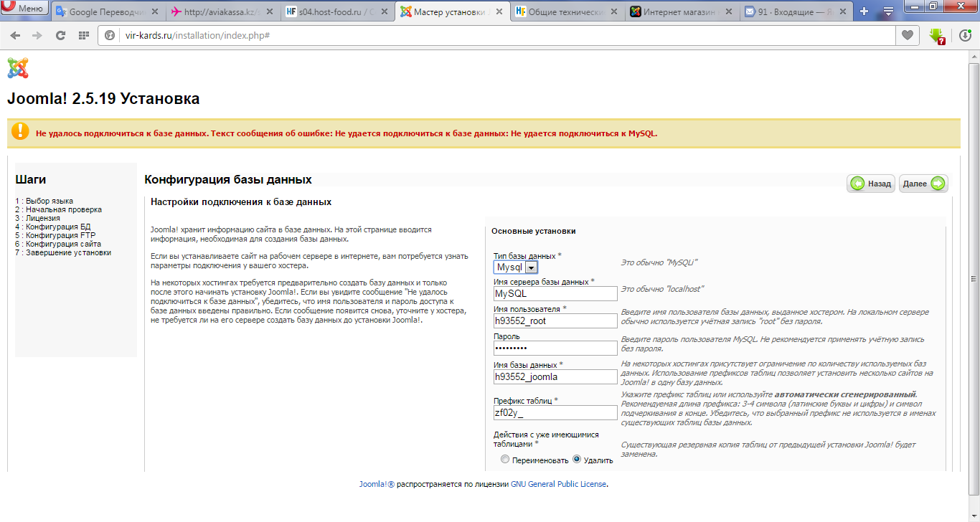Click step 2 Начальная проверка

(58, 209)
